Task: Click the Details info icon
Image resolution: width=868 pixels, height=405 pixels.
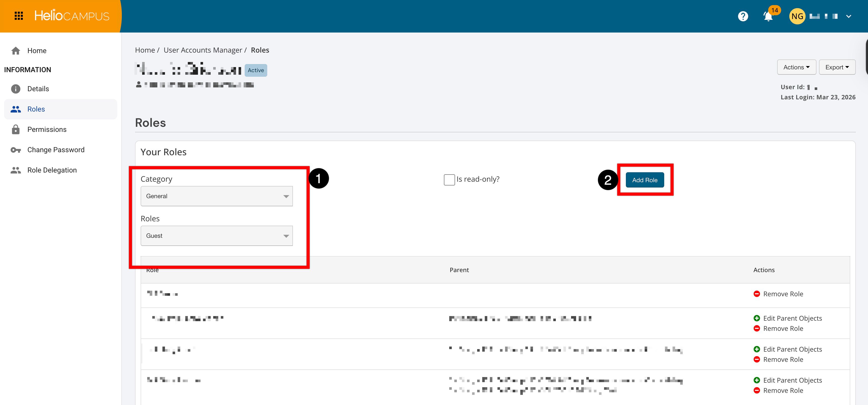Action: coord(15,89)
